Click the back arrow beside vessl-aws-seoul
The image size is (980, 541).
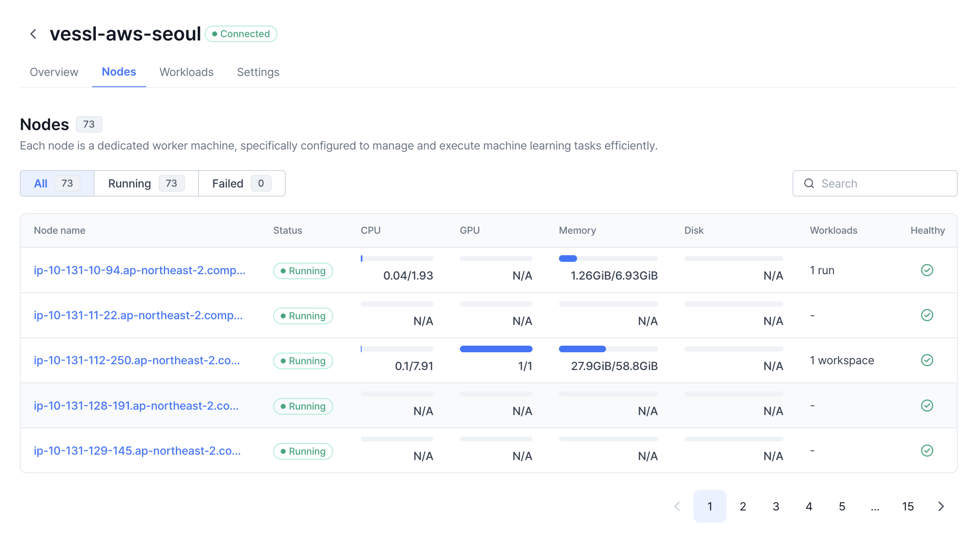click(x=33, y=34)
